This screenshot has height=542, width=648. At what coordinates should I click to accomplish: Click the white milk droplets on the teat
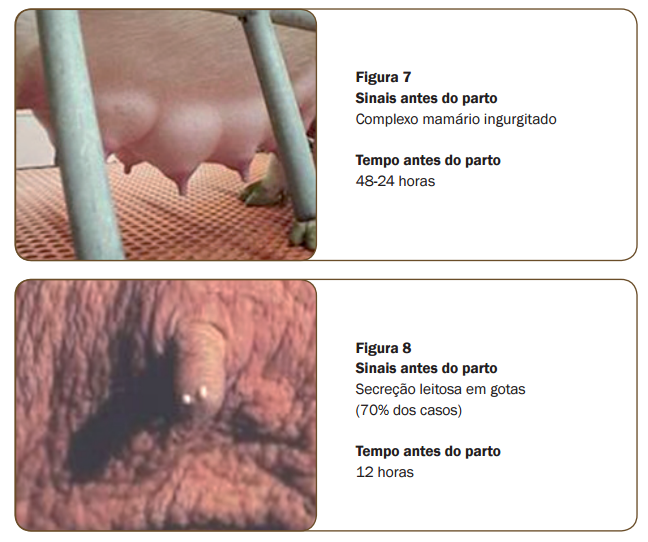point(195,395)
